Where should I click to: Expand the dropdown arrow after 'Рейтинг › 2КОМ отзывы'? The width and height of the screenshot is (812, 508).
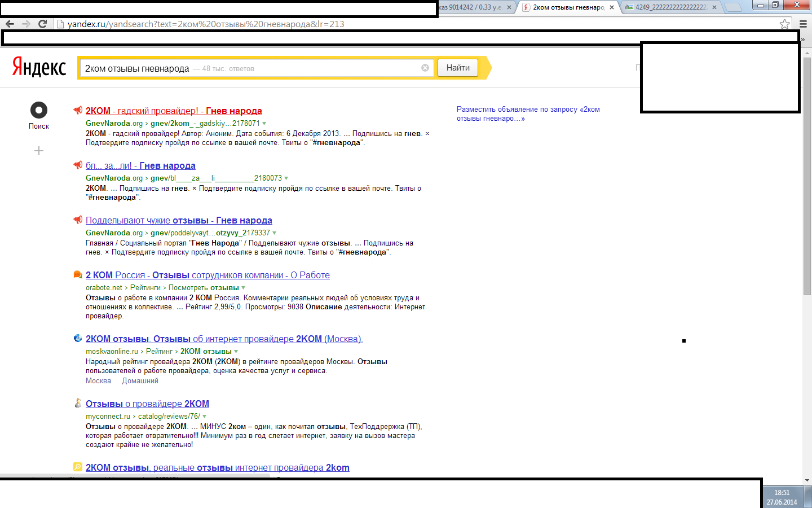click(x=236, y=352)
